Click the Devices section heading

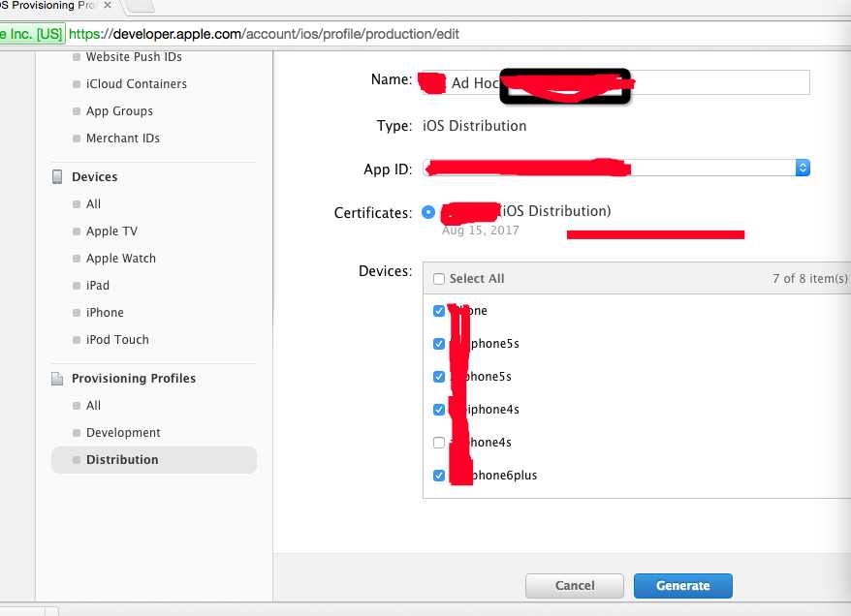(x=94, y=177)
